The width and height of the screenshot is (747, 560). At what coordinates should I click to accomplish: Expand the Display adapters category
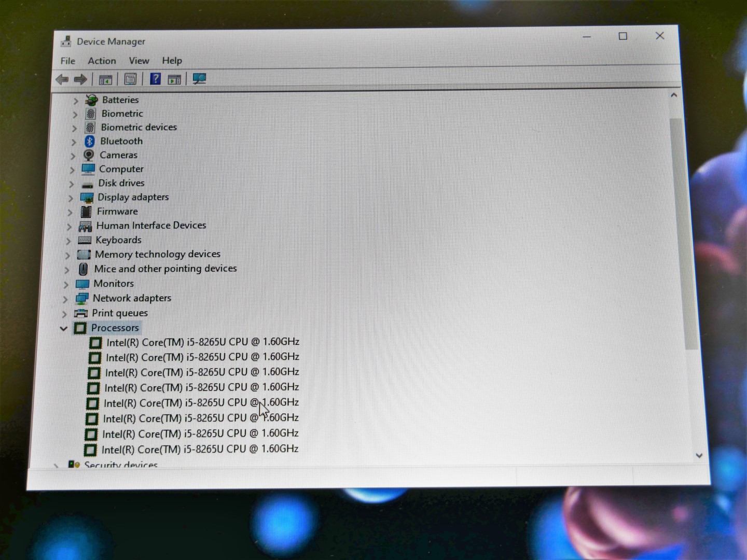point(71,198)
